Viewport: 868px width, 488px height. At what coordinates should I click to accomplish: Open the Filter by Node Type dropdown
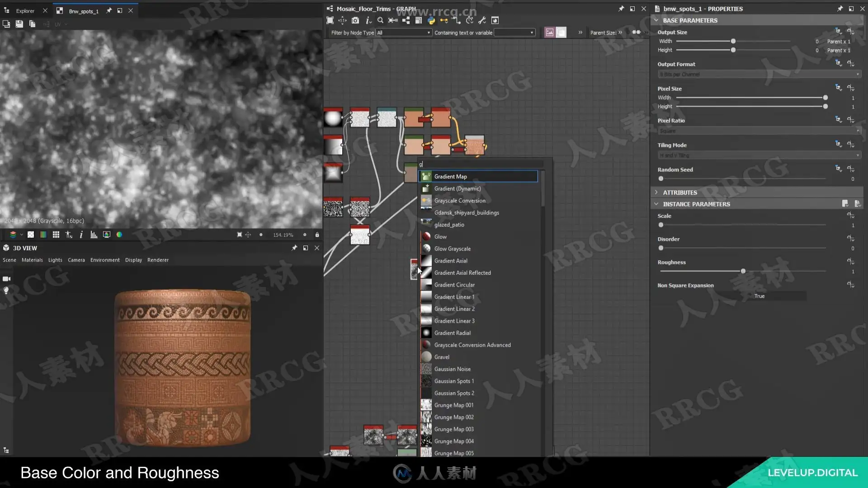click(x=404, y=33)
